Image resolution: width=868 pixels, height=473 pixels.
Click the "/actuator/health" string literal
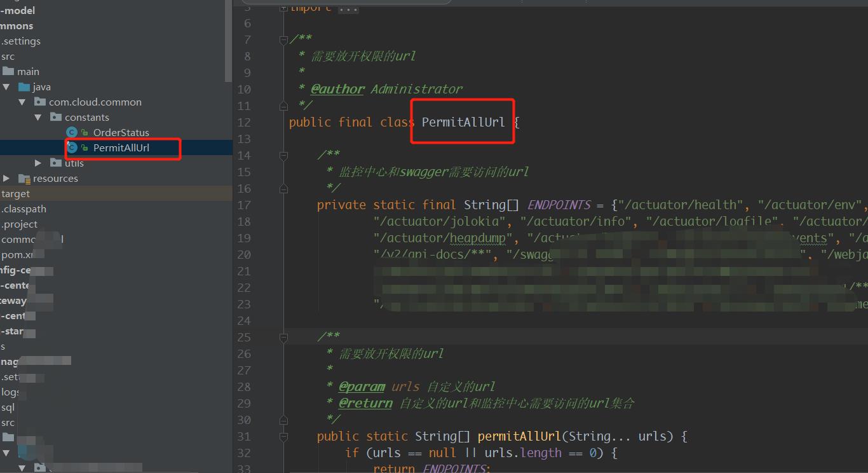(x=681, y=205)
